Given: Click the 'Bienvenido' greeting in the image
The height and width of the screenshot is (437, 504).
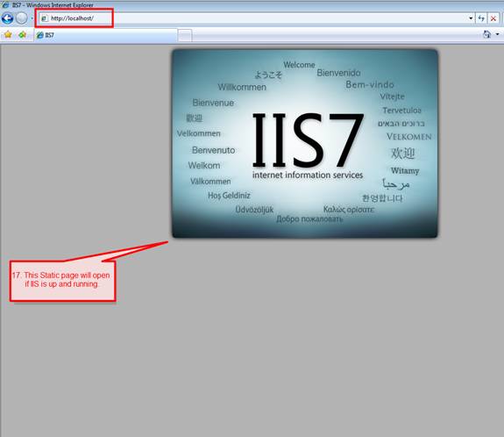Looking at the screenshot, I should coord(338,73).
